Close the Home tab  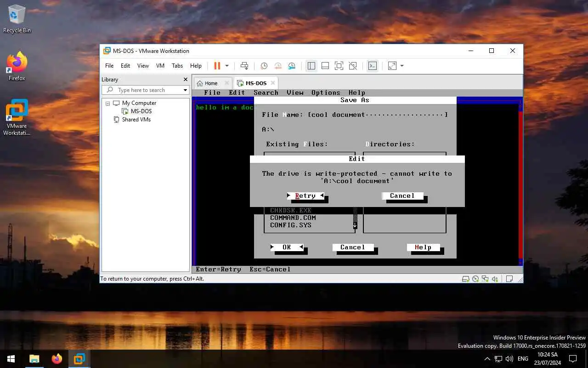226,83
